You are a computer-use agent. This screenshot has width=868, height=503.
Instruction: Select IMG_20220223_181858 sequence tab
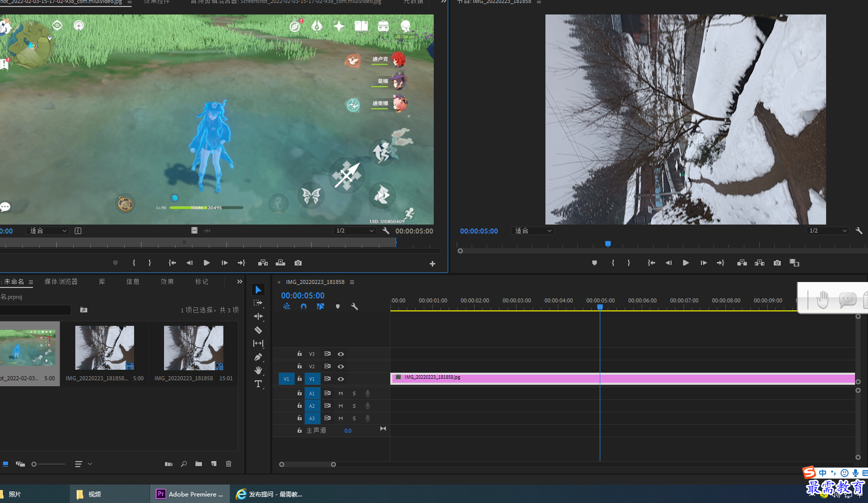(315, 282)
